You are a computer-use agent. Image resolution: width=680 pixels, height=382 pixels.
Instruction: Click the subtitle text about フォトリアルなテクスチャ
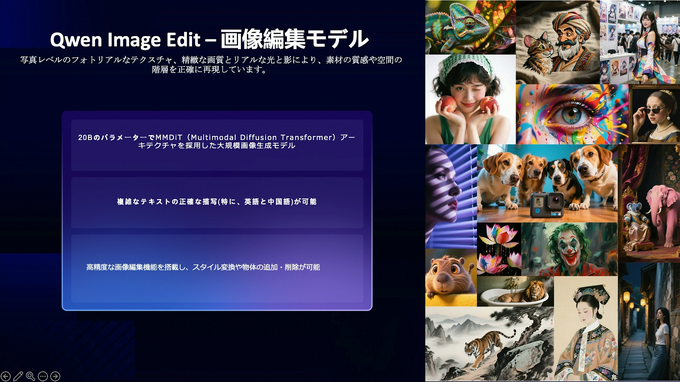click(211, 65)
